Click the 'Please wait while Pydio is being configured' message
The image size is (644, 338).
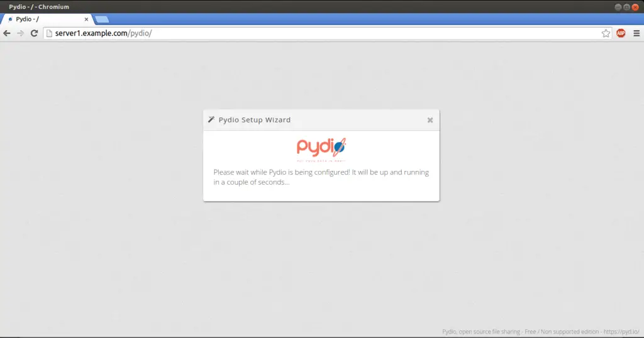click(321, 177)
